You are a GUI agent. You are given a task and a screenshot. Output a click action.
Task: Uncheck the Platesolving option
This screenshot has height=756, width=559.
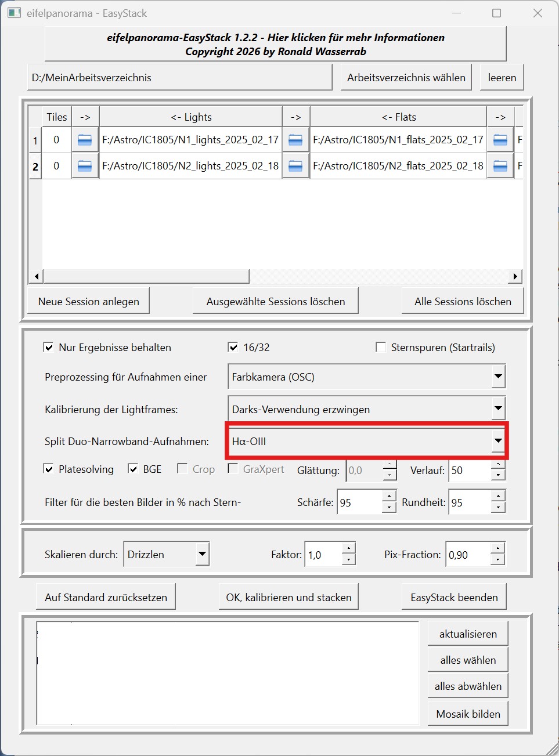tap(49, 469)
